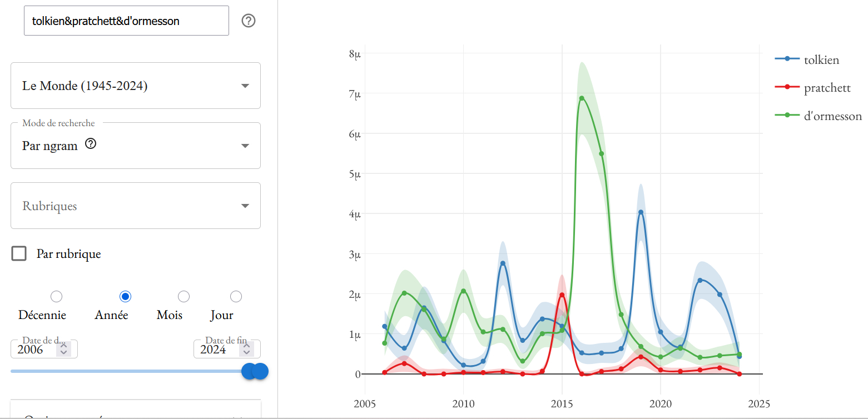Hide the pratchett series via the legend
This screenshot has height=419, width=868.
(x=826, y=88)
